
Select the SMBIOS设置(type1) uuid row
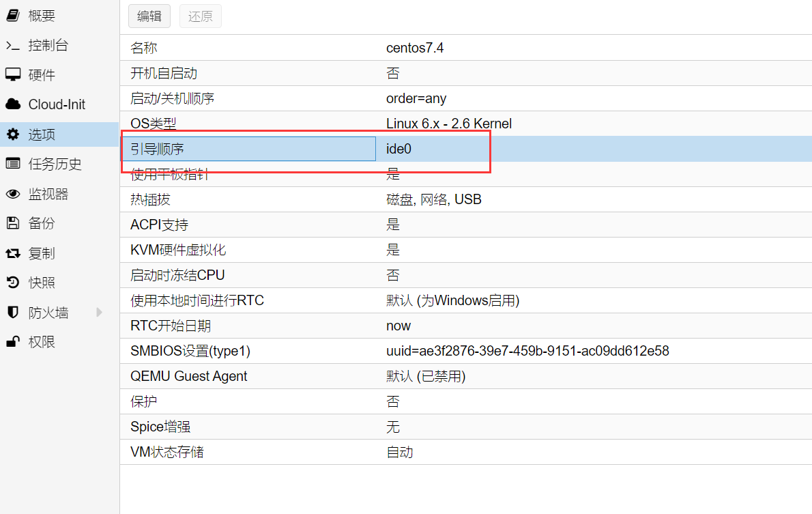click(x=465, y=351)
